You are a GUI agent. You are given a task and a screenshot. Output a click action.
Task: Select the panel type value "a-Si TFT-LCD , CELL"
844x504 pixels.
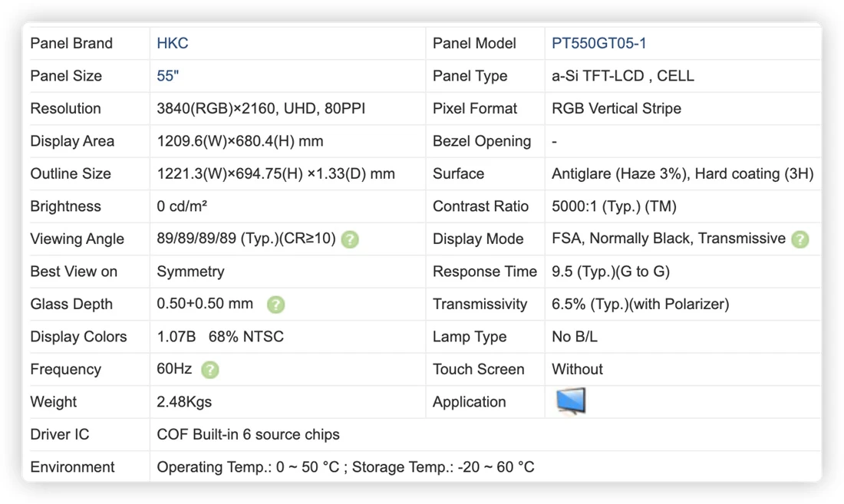click(623, 76)
